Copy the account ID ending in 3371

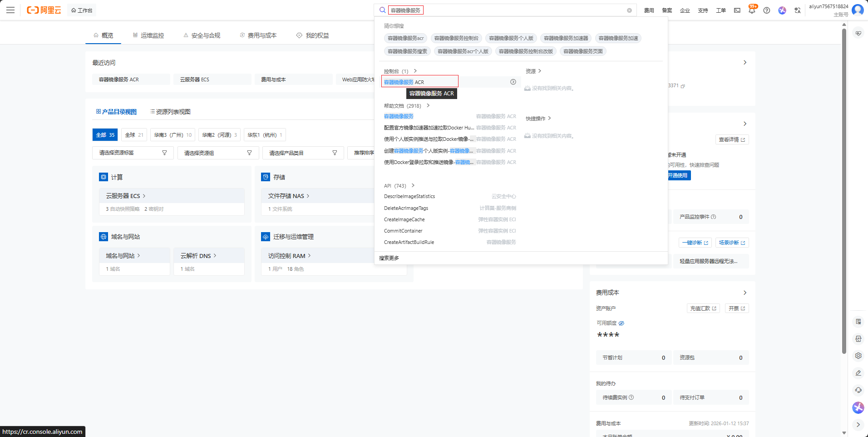click(683, 86)
